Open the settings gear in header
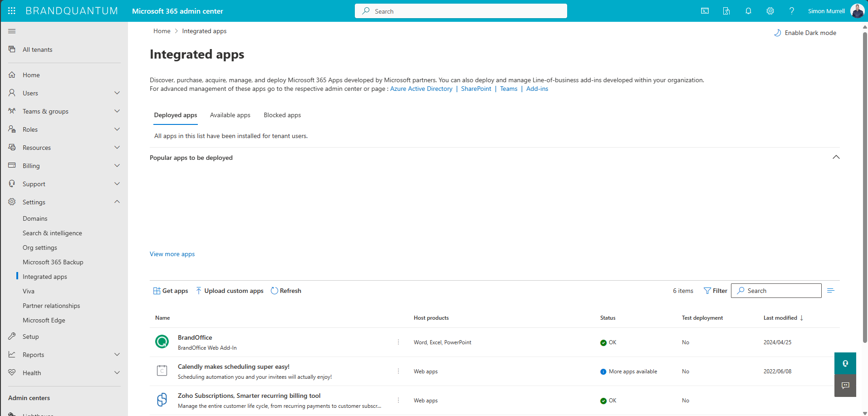This screenshot has width=868, height=416. point(770,11)
